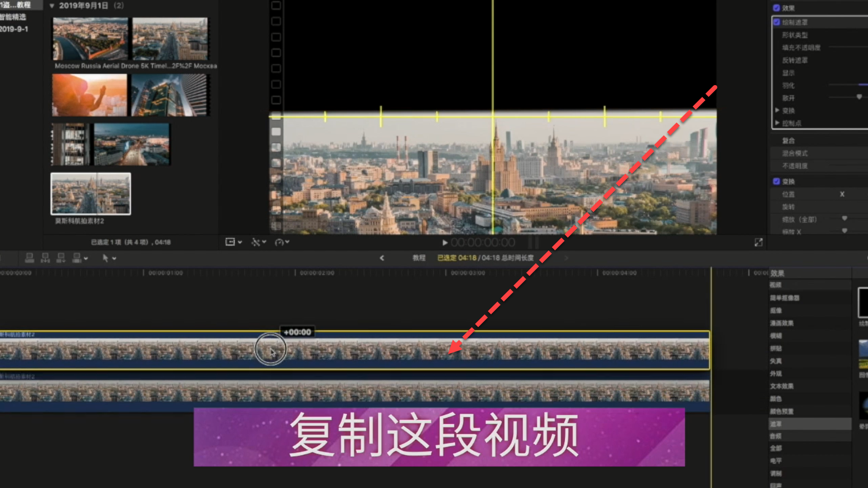Click the fullscreen expand icon at viewer corner
Screen dimensions: 868x488
pyautogui.click(x=758, y=242)
